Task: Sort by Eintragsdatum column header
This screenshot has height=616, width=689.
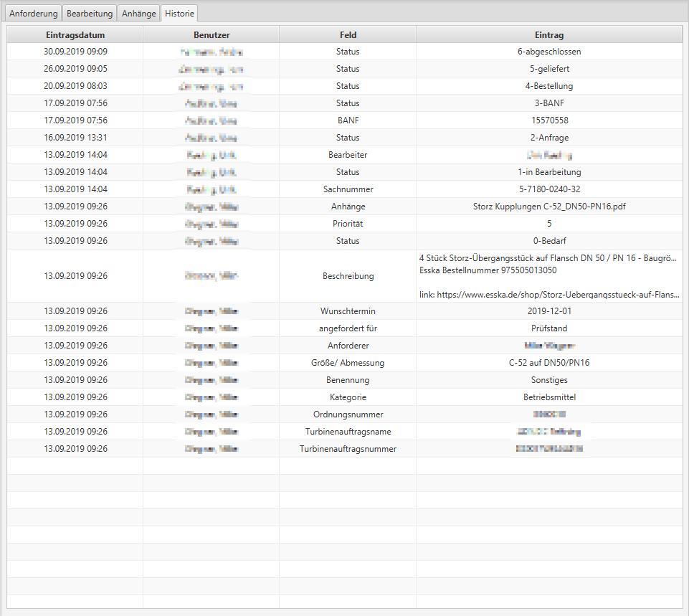Action: [x=75, y=34]
